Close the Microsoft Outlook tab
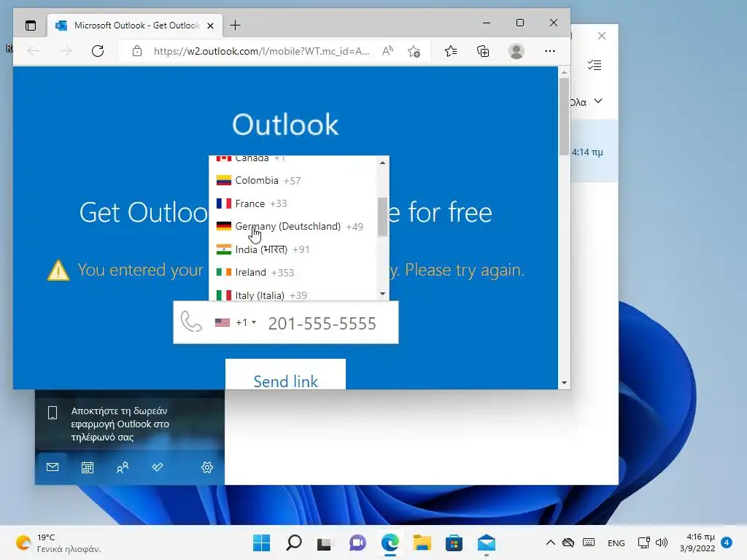The height and width of the screenshot is (560, 747). pyautogui.click(x=211, y=26)
